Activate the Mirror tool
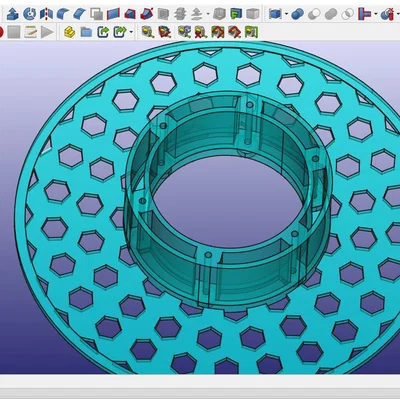400x400 pixels. tap(46, 14)
